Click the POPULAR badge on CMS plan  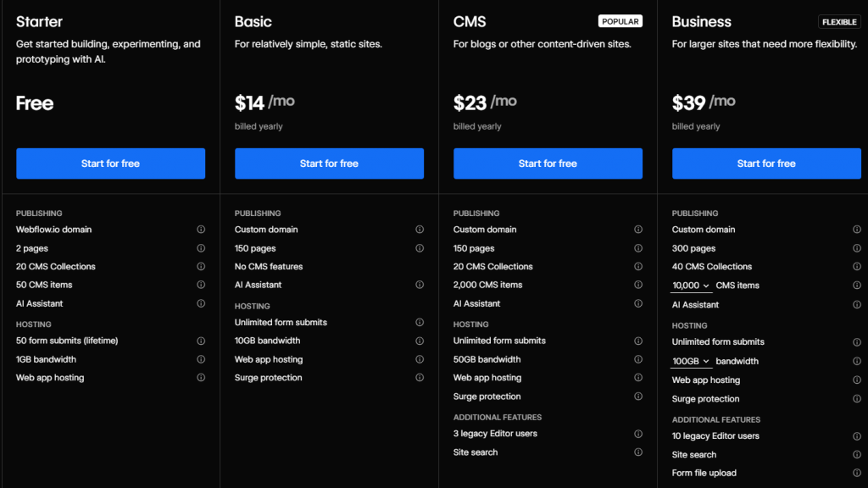click(x=620, y=21)
